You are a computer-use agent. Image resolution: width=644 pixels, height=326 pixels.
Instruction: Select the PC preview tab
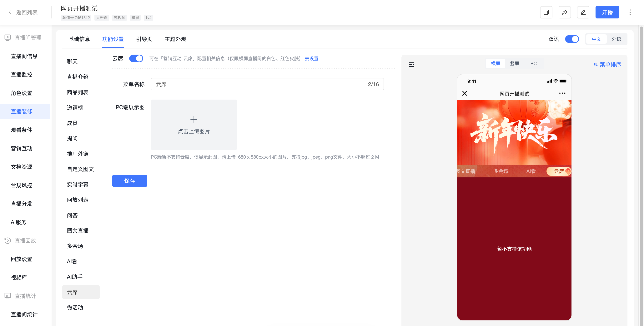point(534,63)
